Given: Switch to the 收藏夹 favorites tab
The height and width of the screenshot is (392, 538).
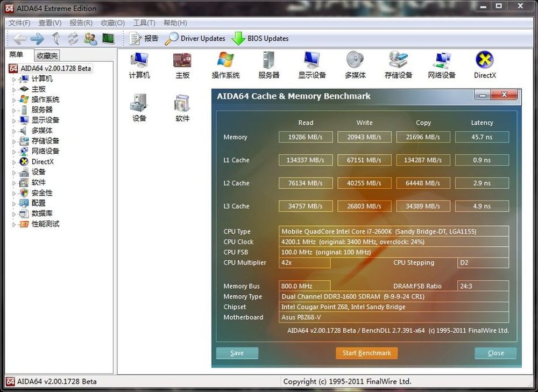Looking at the screenshot, I should [47, 55].
